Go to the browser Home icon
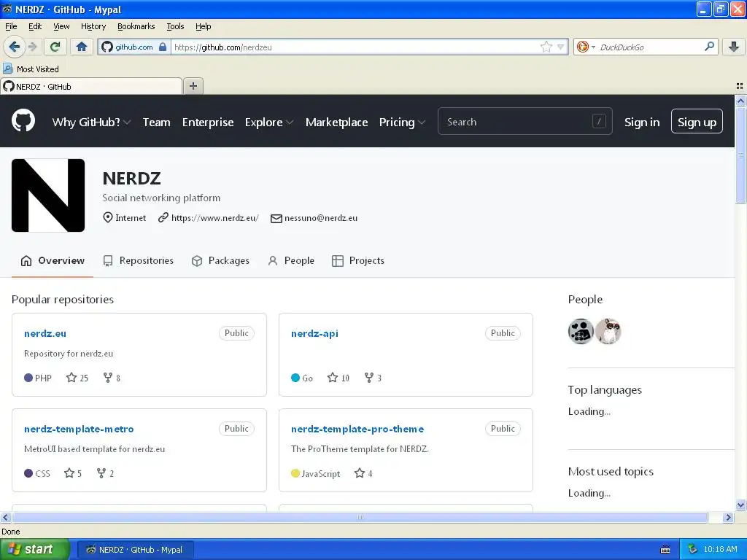The height and width of the screenshot is (560, 747). coord(82,47)
